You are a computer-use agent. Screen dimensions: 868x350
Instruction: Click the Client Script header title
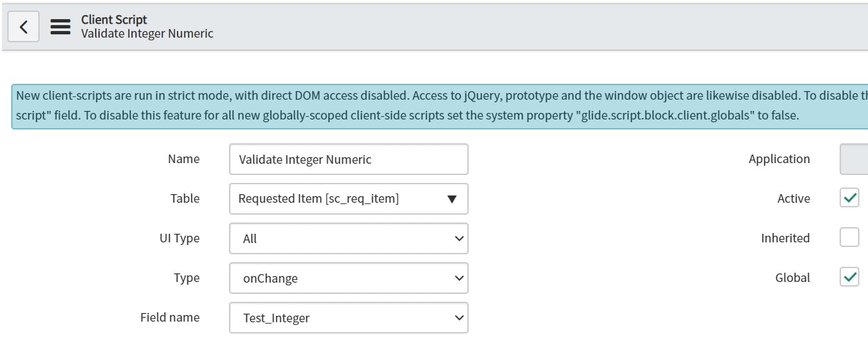tap(114, 20)
